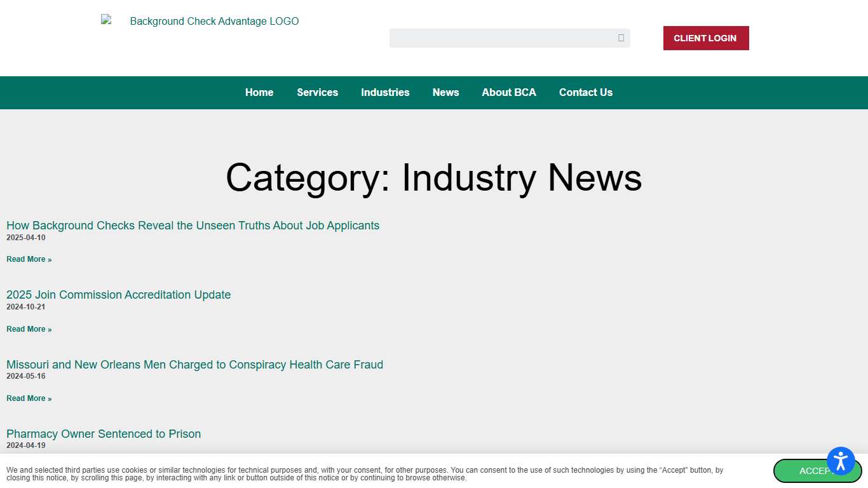Click Read More under the health care fraud story
Image resolution: width=868 pixels, height=488 pixels.
[x=29, y=398]
